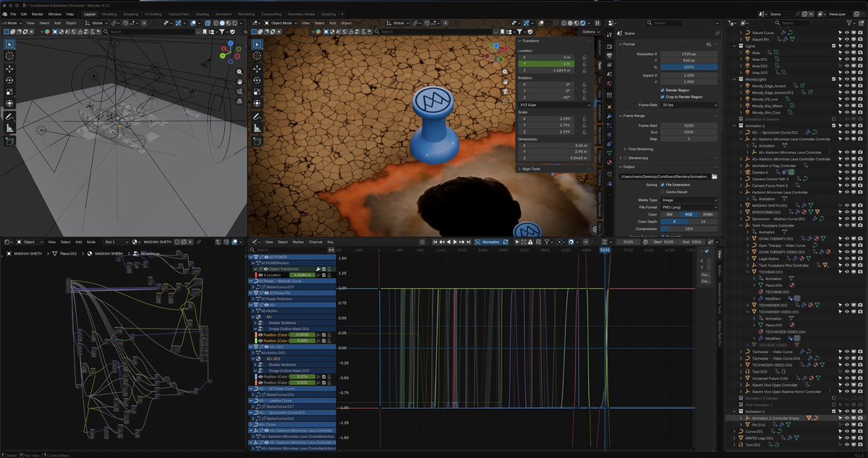868x458 pixels.
Task: Click the Options button in the center viewport
Action: click(590, 32)
